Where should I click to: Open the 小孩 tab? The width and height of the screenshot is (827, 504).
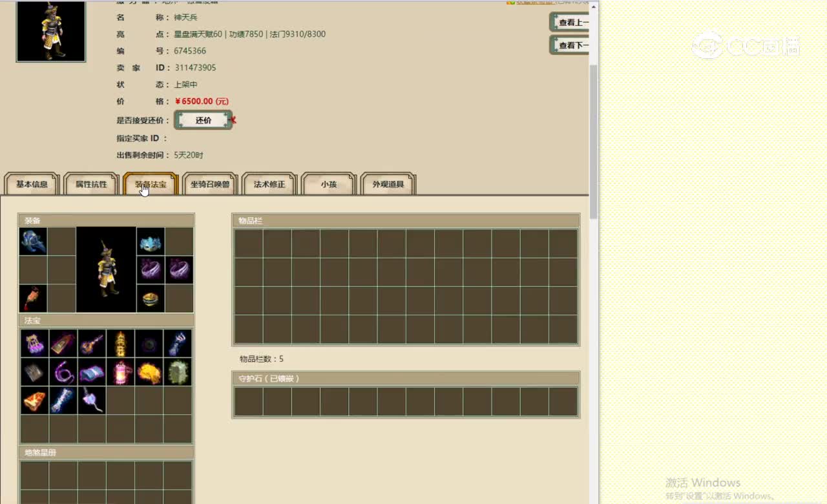[x=329, y=184]
